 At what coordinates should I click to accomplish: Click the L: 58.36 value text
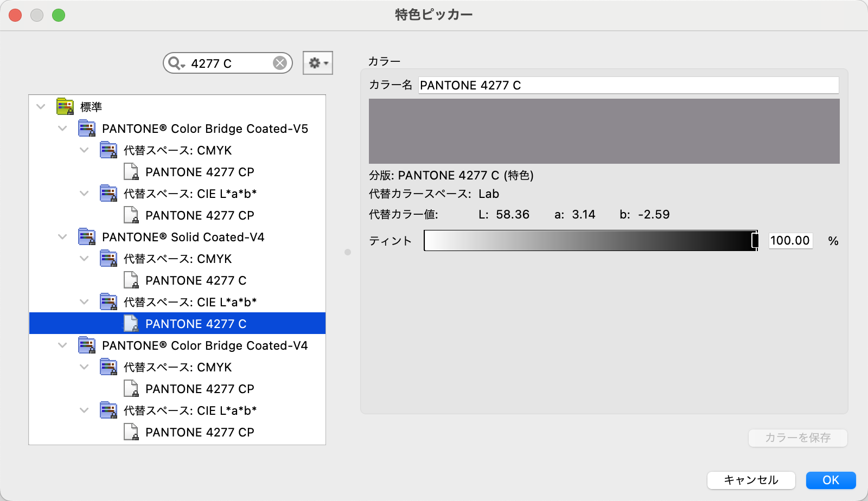(504, 215)
